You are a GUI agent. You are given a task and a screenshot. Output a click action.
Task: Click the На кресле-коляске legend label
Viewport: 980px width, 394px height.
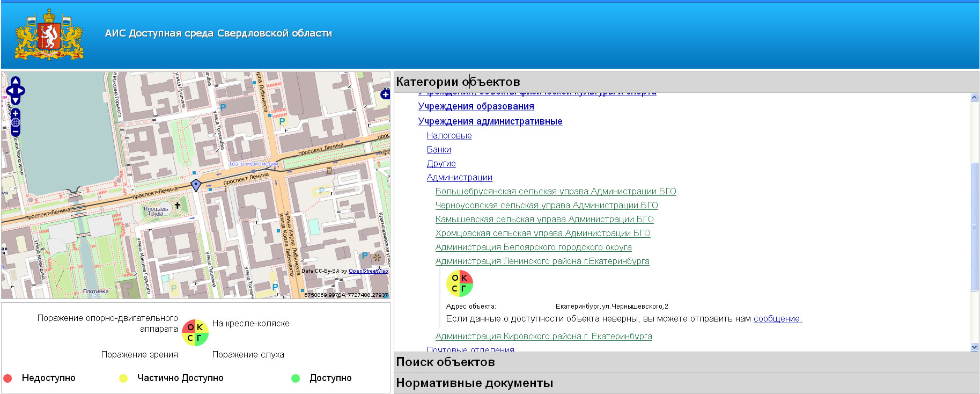click(250, 324)
